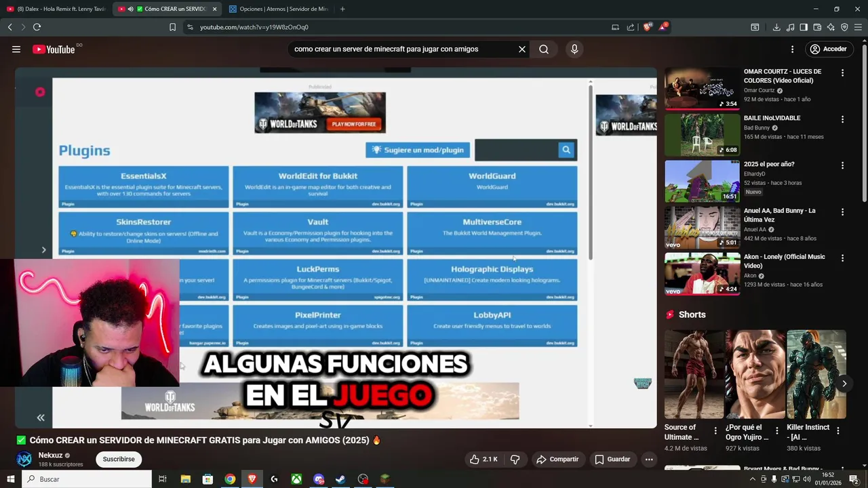This screenshot has width=868, height=488.
Task: Open 2025 el peor año? video thumbnail
Action: click(x=702, y=181)
